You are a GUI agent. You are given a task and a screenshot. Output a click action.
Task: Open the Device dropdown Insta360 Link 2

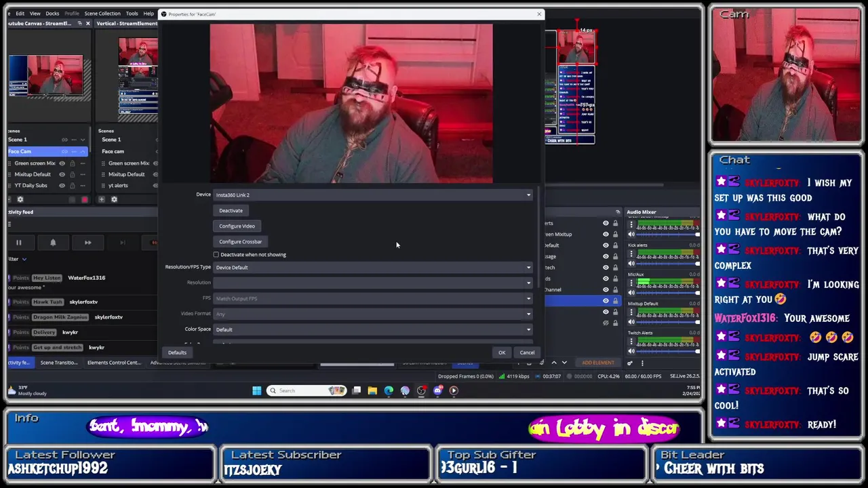pyautogui.click(x=372, y=195)
